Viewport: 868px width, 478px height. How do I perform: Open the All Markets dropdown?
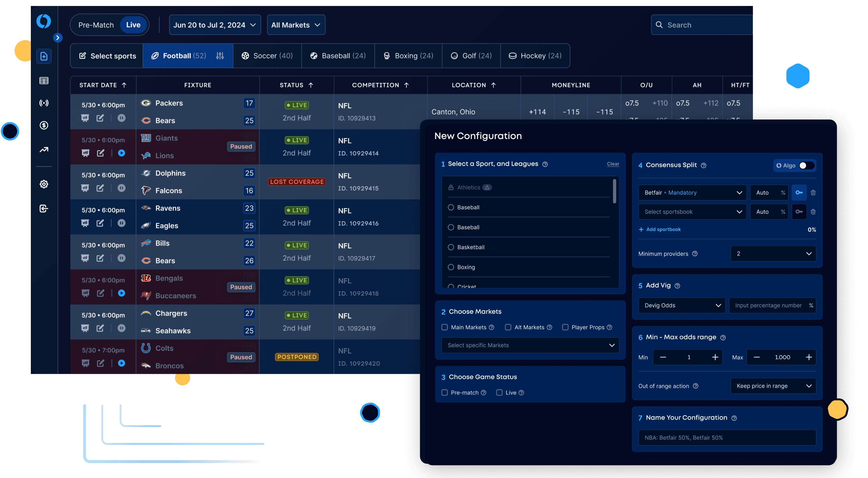click(296, 25)
